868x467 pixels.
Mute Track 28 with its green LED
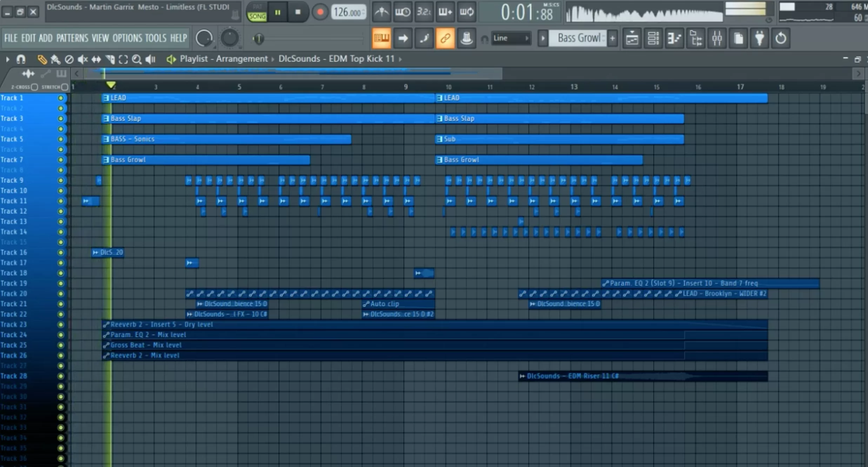[x=60, y=376]
